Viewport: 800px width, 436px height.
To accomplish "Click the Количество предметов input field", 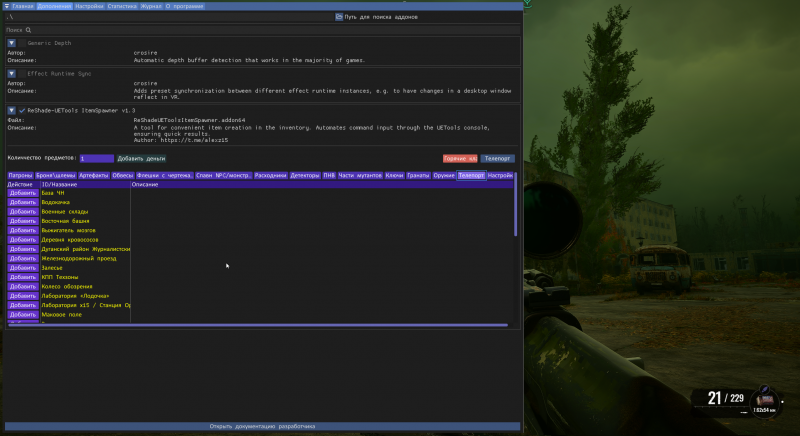I will pyautogui.click(x=97, y=159).
